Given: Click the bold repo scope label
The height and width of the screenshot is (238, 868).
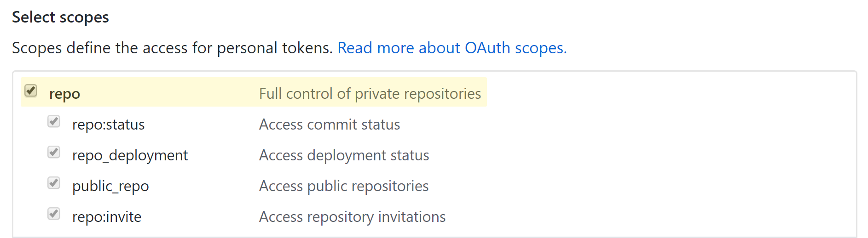Looking at the screenshot, I should 64,94.
